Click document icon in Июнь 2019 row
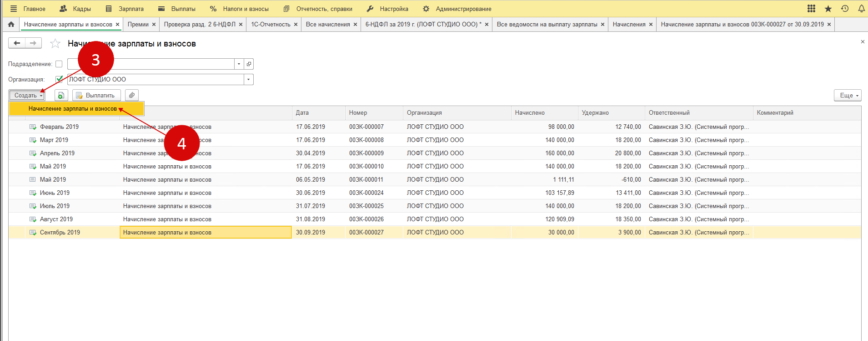 (33, 193)
